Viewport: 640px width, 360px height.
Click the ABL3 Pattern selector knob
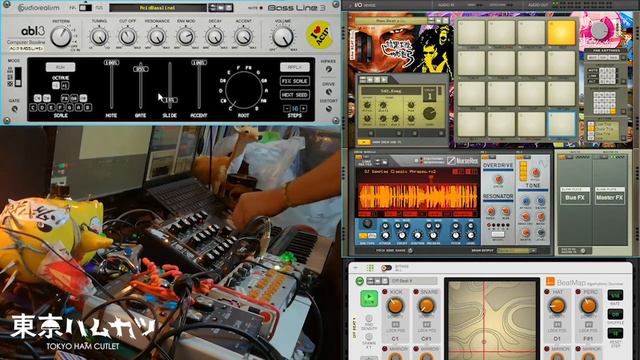pyautogui.click(x=60, y=37)
